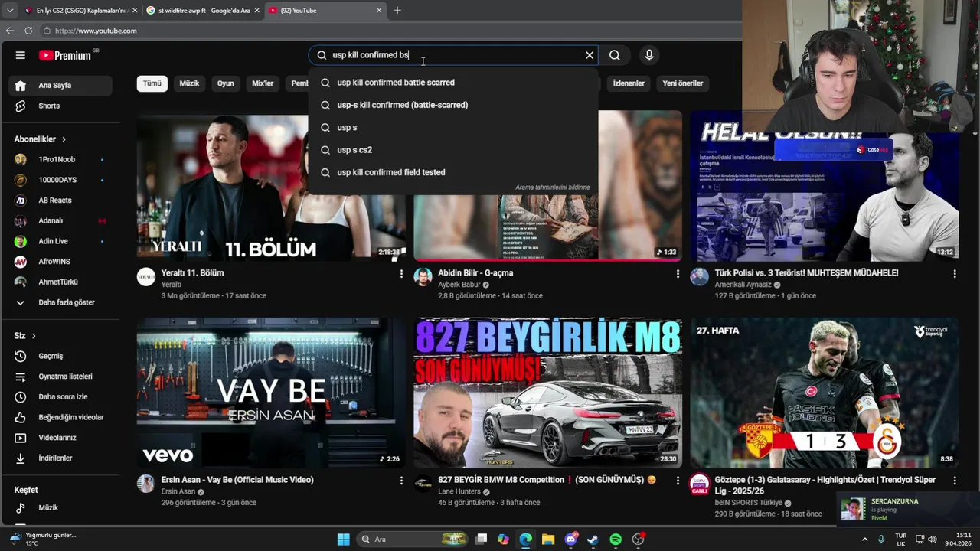
Task: Go to the Lane Hunters channel link
Action: [x=459, y=491]
